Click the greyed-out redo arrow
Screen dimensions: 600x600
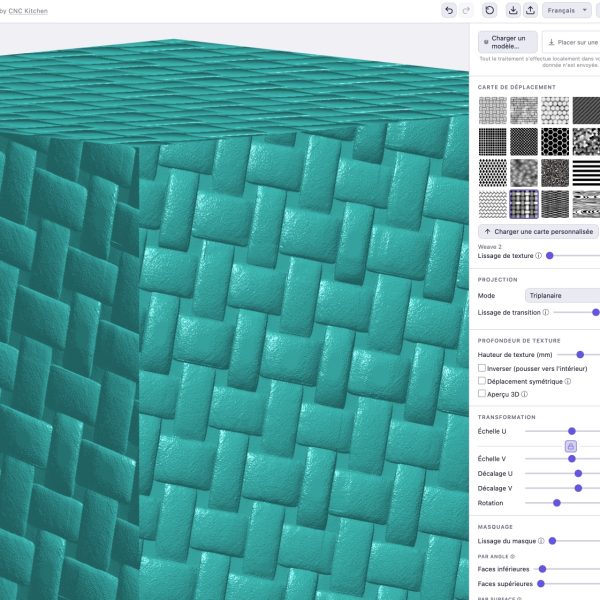click(x=466, y=10)
